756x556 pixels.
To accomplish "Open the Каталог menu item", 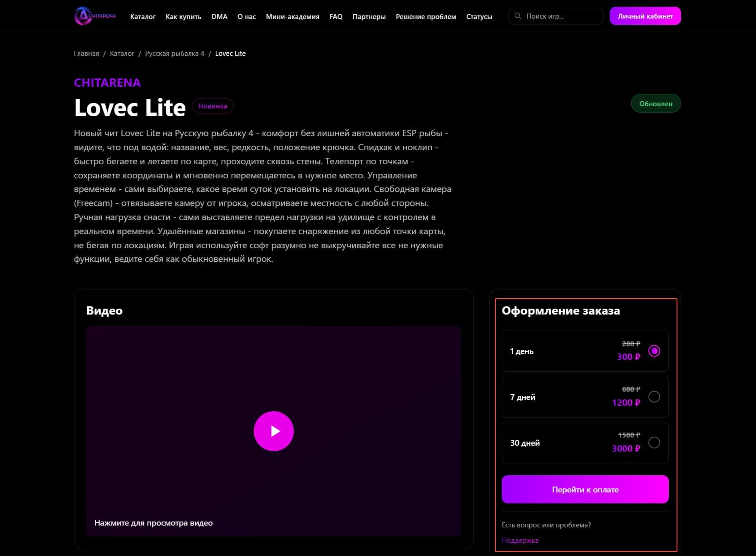I will (x=143, y=16).
